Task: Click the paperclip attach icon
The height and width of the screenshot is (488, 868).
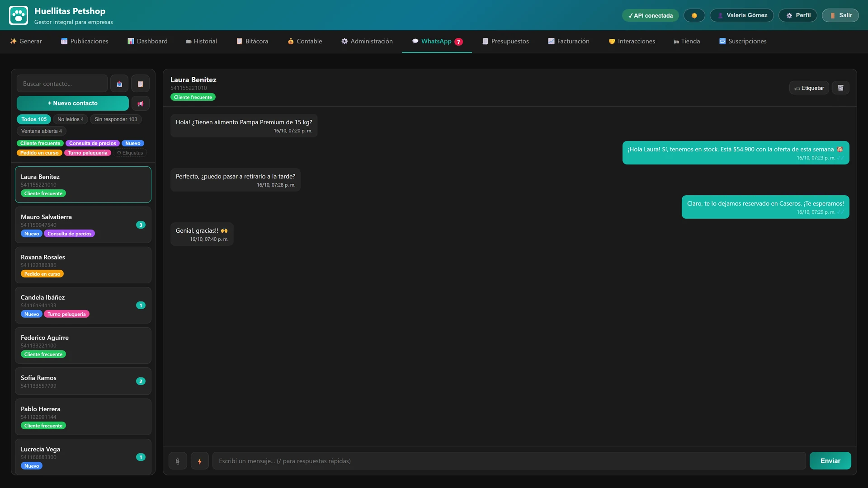Action: [x=178, y=461]
